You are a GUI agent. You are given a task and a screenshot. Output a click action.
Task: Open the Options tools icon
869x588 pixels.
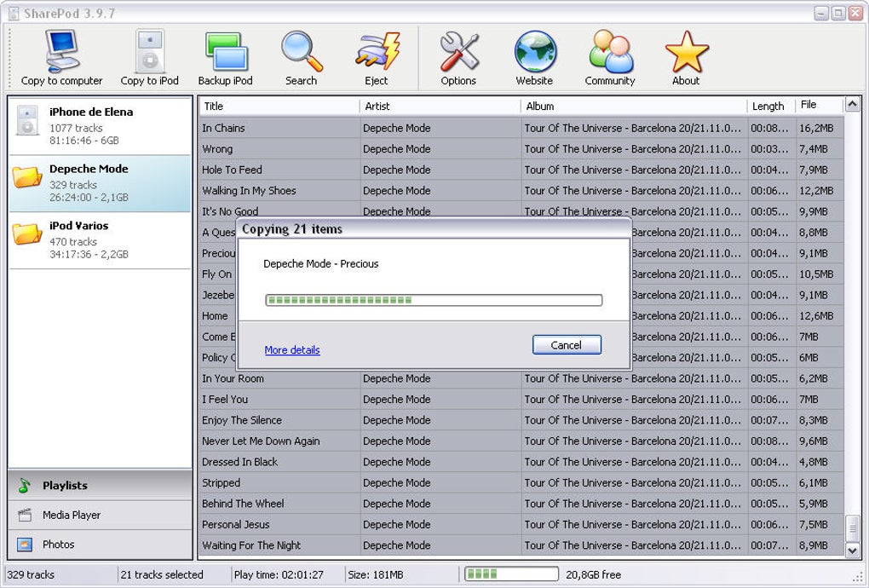point(458,58)
